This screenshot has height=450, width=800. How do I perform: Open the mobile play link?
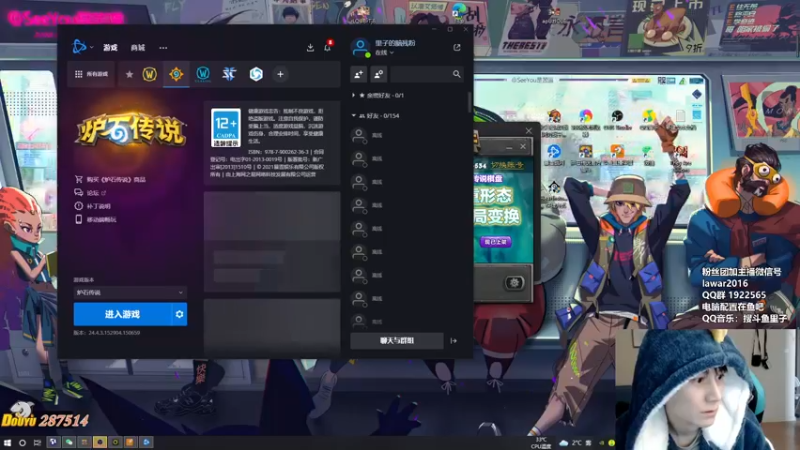coord(95,219)
